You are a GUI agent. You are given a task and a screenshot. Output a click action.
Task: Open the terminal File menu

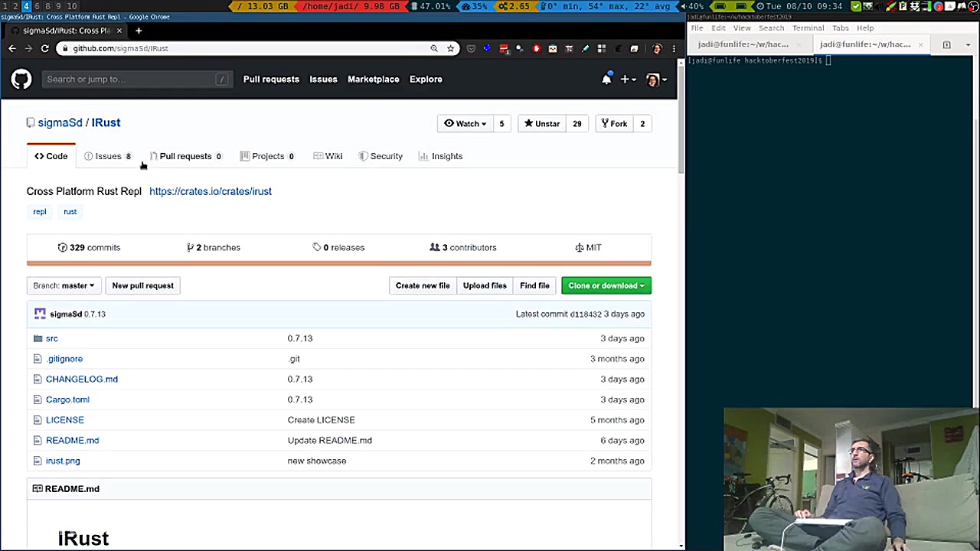click(x=697, y=28)
